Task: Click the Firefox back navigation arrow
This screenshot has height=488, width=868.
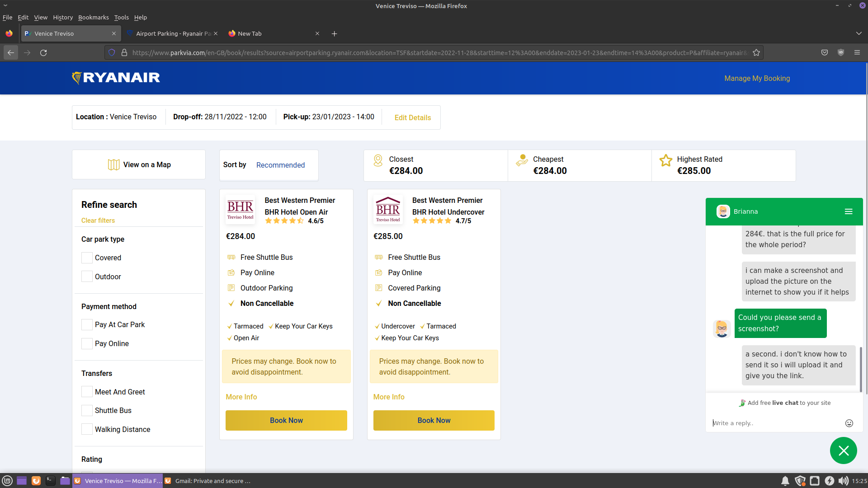Action: tap(11, 53)
